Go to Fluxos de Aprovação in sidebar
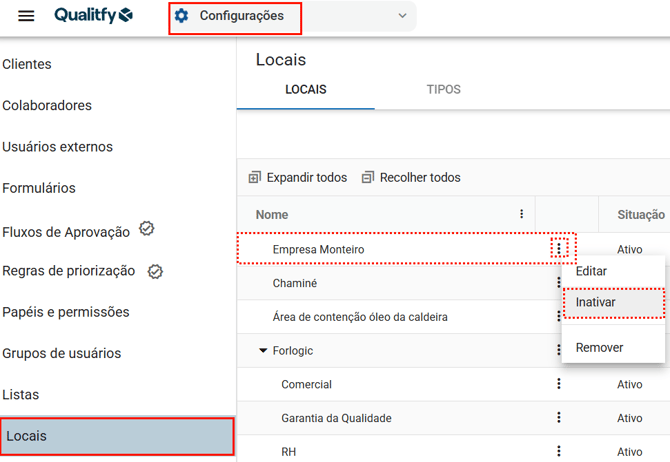 (x=66, y=231)
